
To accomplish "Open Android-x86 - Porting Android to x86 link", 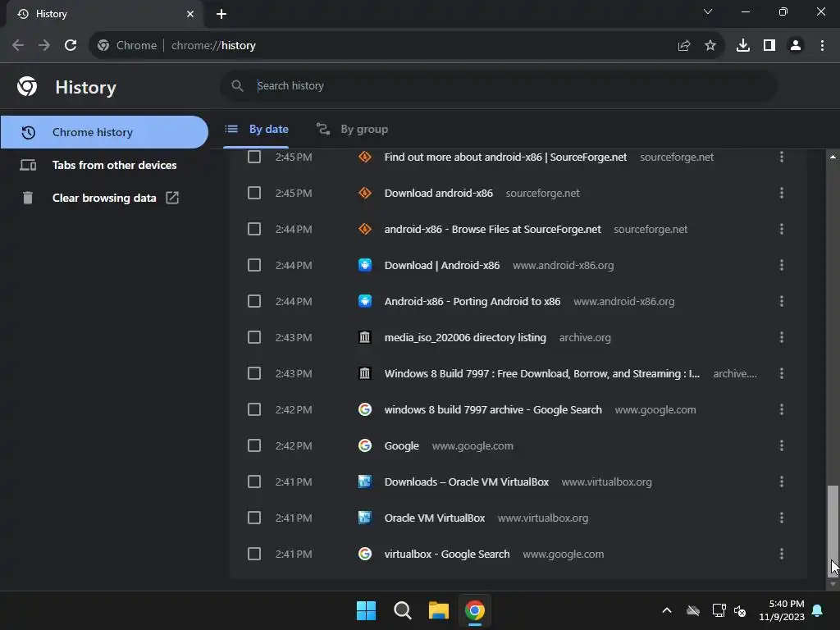I will point(472,301).
